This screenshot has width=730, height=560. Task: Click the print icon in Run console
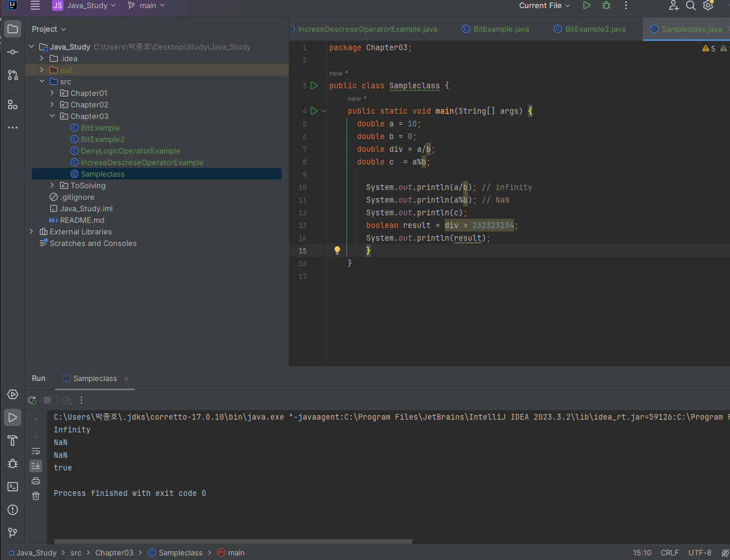click(x=36, y=481)
